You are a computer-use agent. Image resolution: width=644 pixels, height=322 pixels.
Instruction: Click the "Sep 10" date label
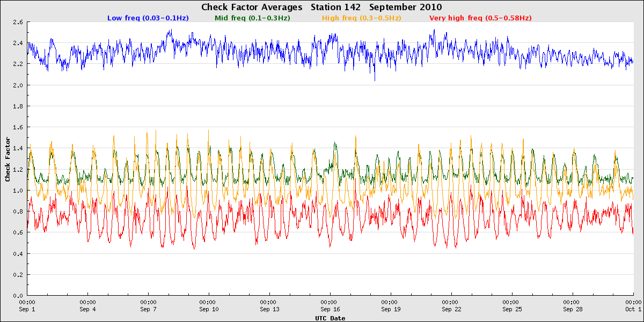pos(209,310)
